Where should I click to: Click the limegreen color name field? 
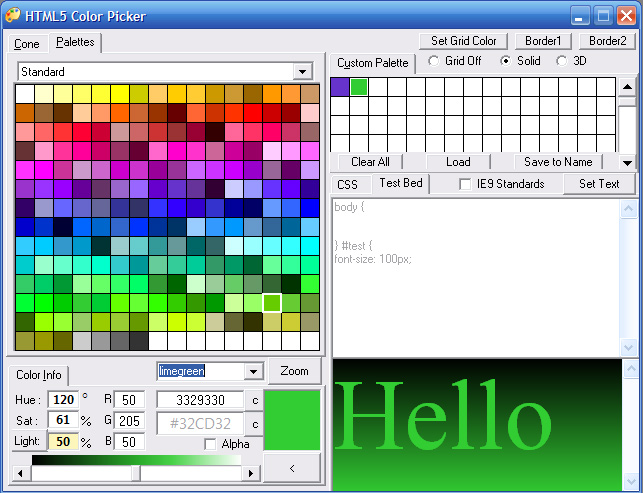click(x=201, y=372)
